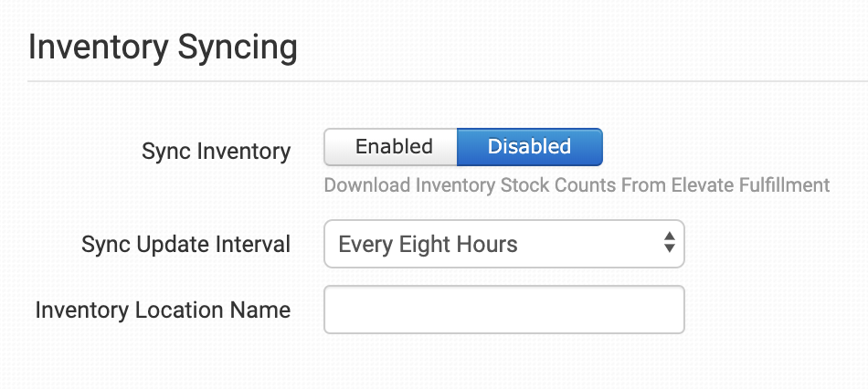Image resolution: width=868 pixels, height=389 pixels.
Task: Select the Every Eight Hours value text
Action: coord(428,245)
